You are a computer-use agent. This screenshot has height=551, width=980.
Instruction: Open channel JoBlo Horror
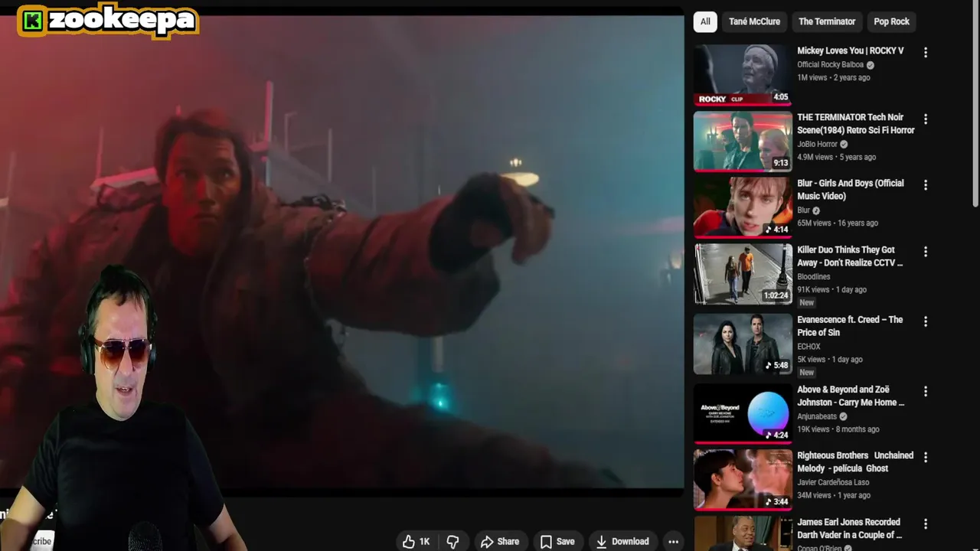817,144
